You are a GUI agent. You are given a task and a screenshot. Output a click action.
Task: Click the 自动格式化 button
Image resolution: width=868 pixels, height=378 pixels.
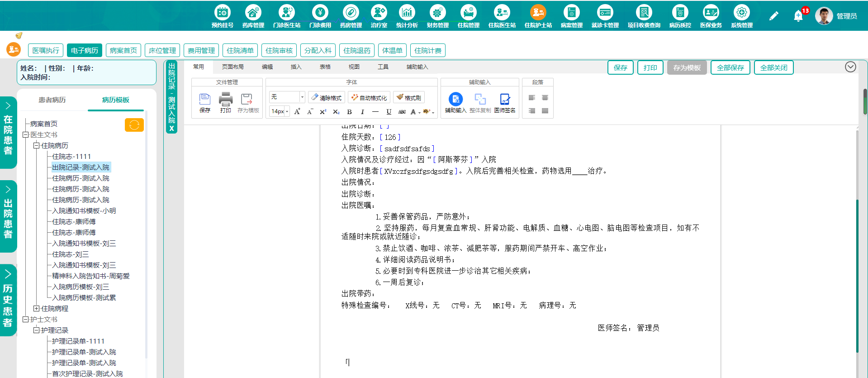pyautogui.click(x=369, y=97)
